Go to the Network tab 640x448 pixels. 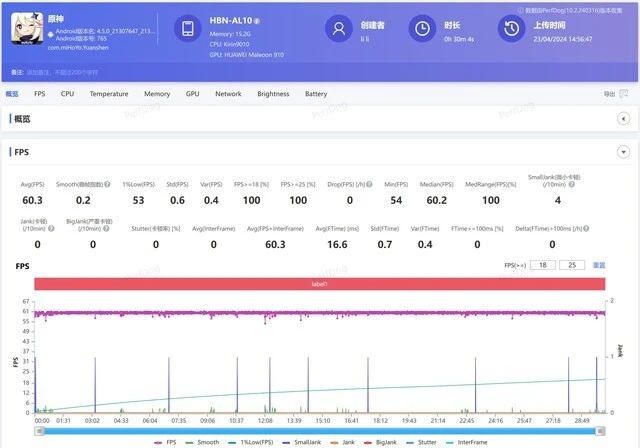click(x=228, y=94)
